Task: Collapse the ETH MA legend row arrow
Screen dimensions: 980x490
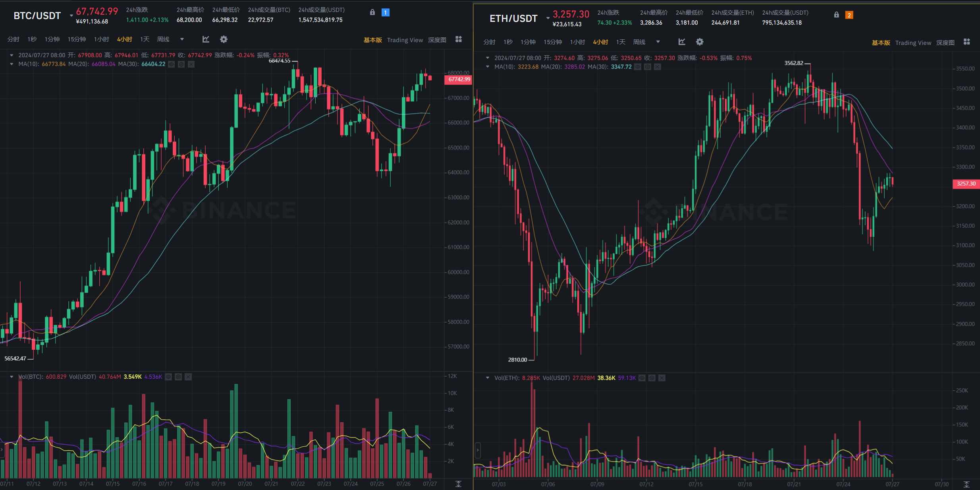Action: coord(488,67)
